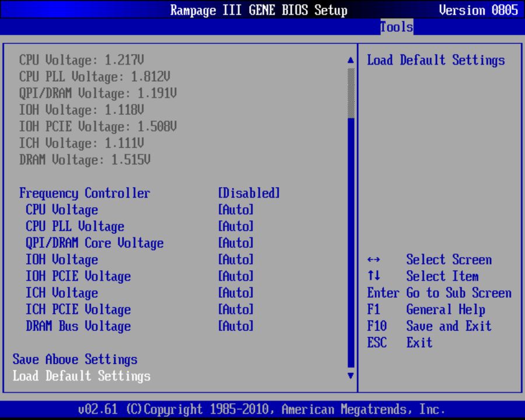
Task: Click CPU Voltage: 1.217V reading
Action: (81, 60)
